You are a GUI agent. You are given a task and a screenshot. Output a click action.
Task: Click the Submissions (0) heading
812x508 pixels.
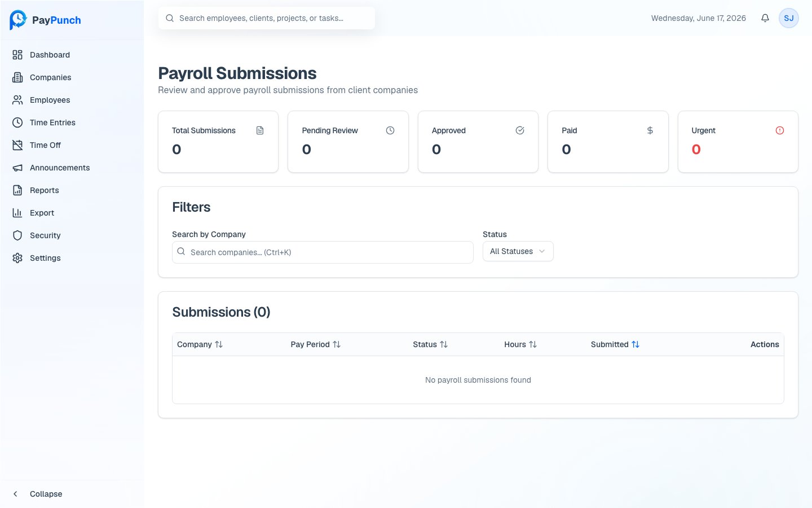coord(221,312)
